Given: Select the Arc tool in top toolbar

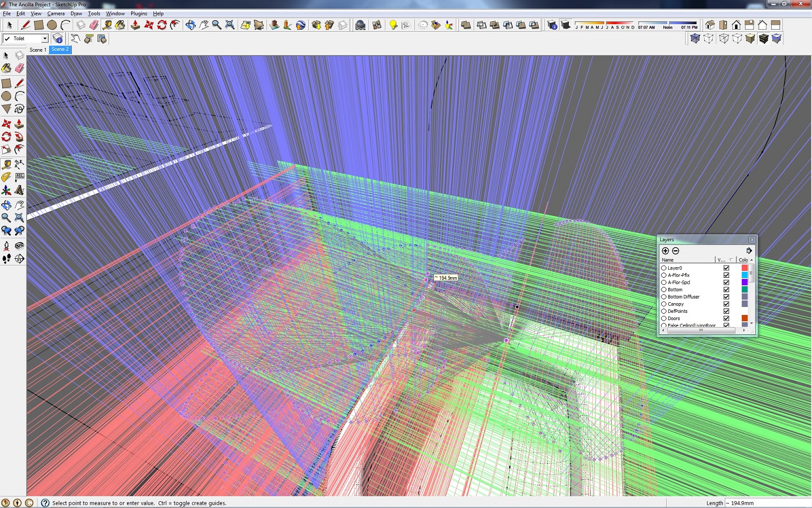Looking at the screenshot, I should tap(65, 25).
